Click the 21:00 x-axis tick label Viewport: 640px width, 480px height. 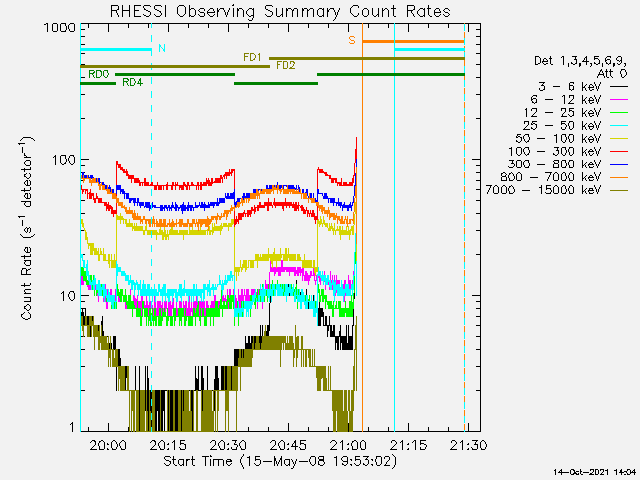[348, 445]
